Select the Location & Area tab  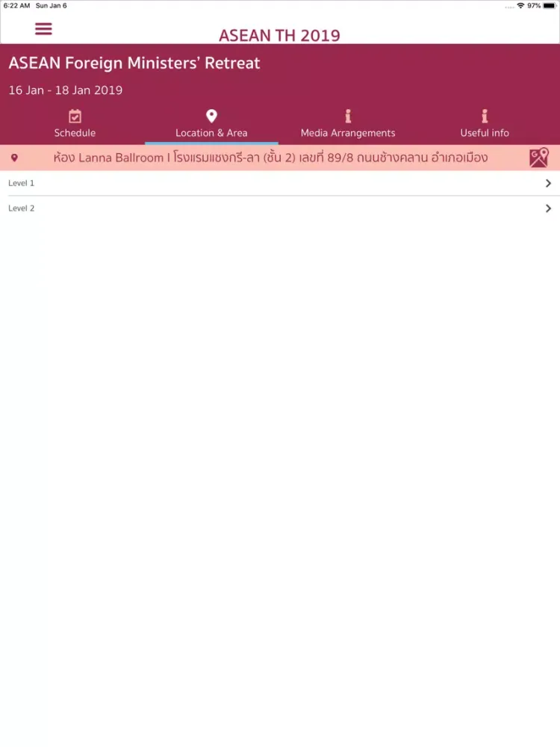coord(211,124)
